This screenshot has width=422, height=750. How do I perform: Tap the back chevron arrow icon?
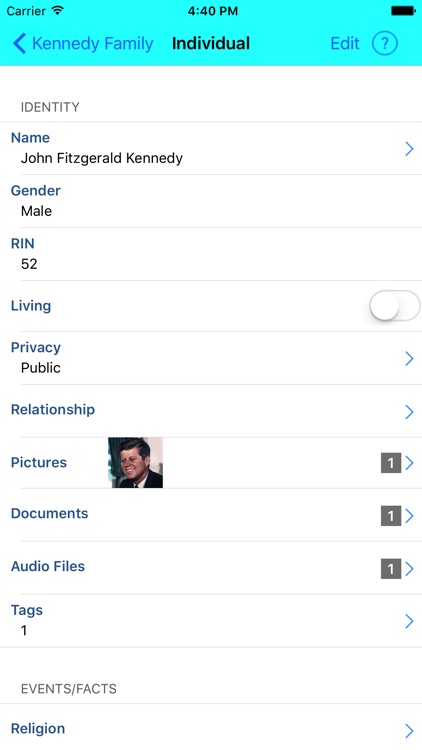[19, 44]
